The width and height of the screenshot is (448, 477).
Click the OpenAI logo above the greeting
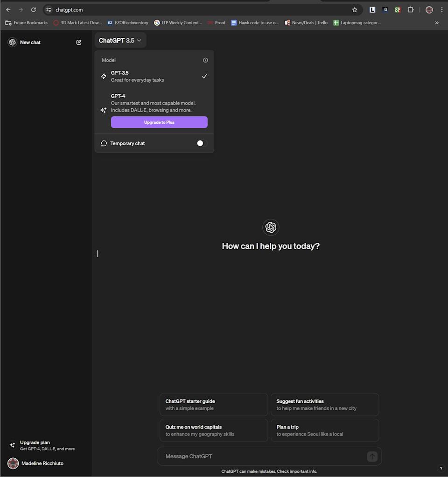coord(271,227)
